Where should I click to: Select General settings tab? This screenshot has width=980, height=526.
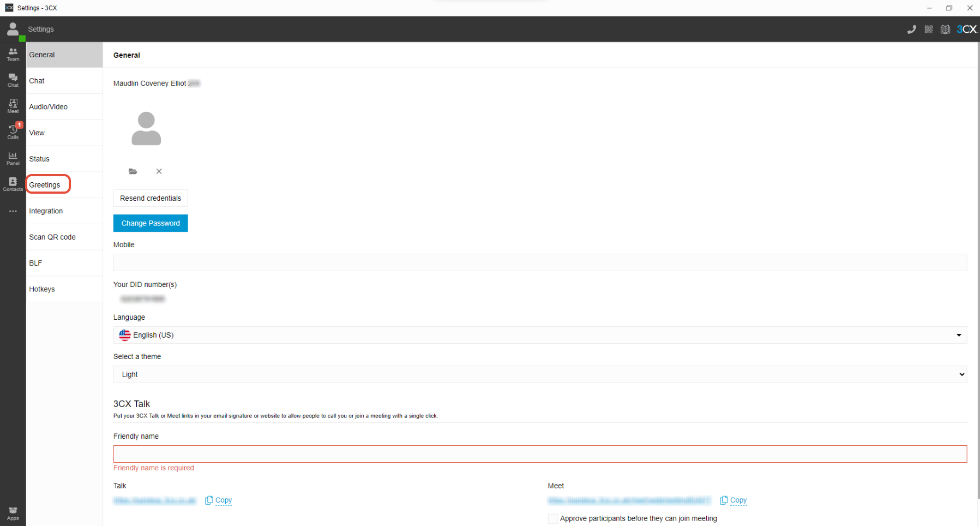pyautogui.click(x=64, y=55)
